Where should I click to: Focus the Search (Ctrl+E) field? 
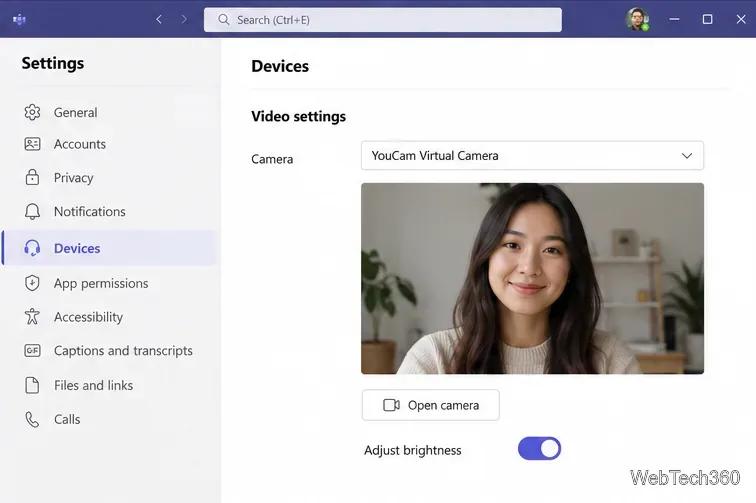coord(383,20)
